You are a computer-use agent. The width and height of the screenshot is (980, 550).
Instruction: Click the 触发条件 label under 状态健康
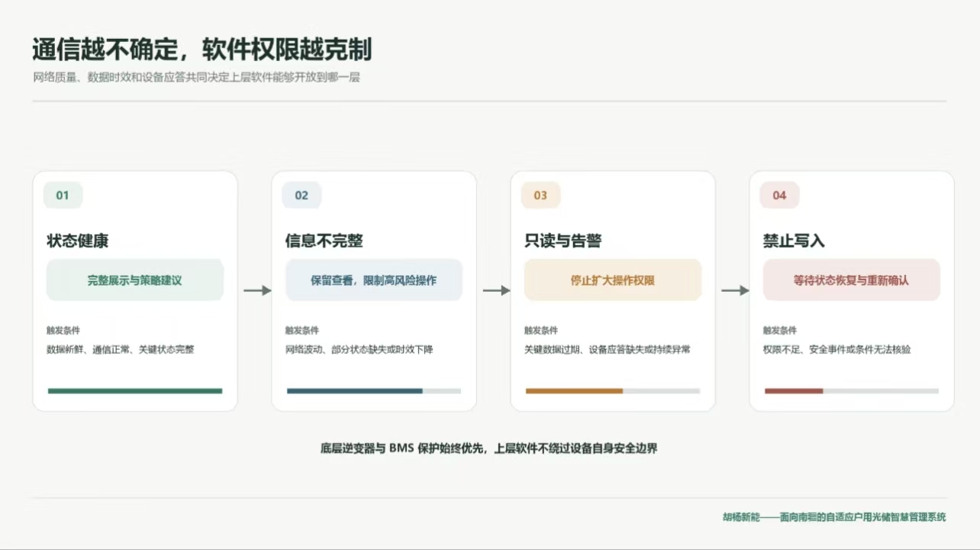point(63,331)
